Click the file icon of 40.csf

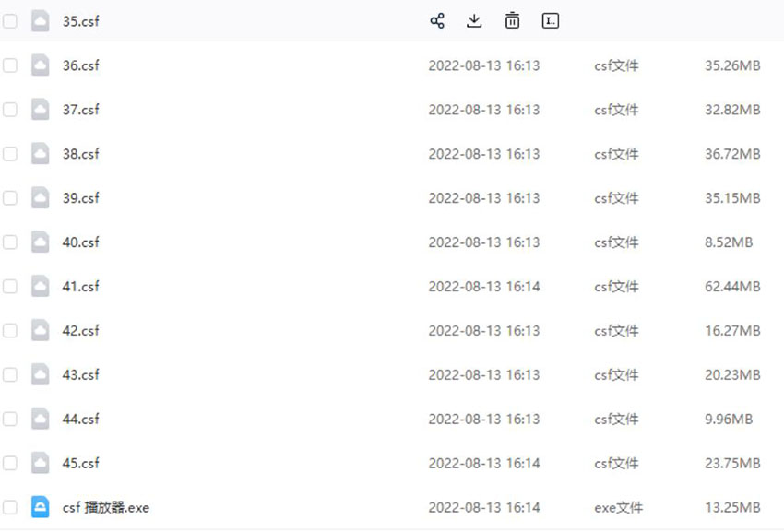[x=40, y=242]
